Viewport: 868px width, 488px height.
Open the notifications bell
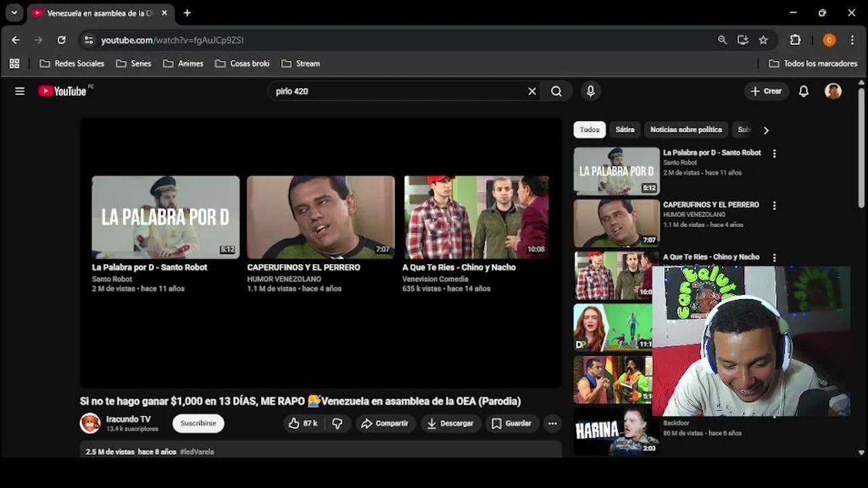point(804,91)
